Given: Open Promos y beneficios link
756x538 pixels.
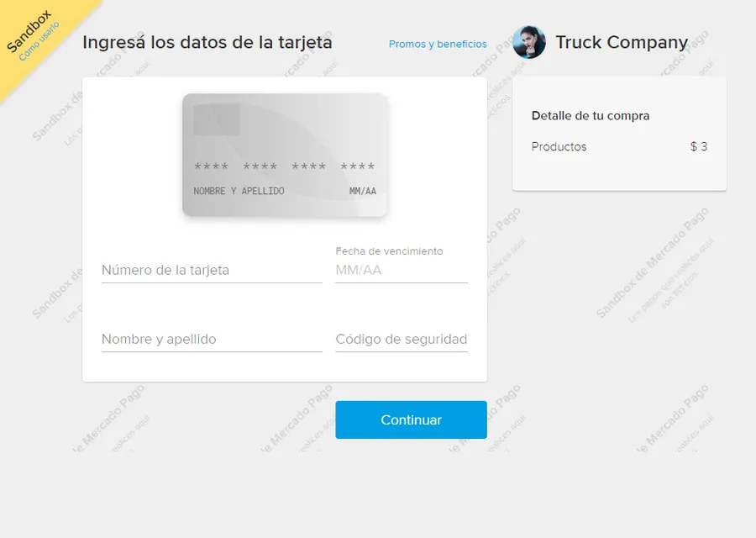Looking at the screenshot, I should [x=438, y=44].
